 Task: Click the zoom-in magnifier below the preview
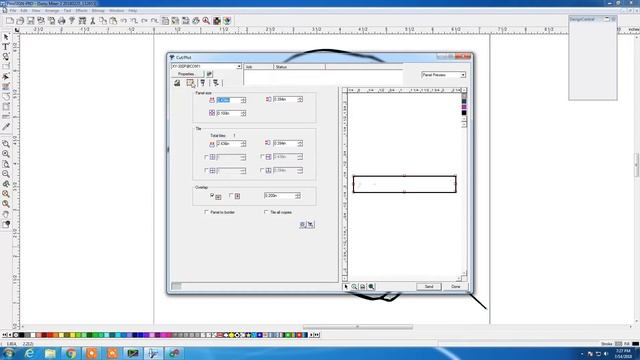[354, 287]
